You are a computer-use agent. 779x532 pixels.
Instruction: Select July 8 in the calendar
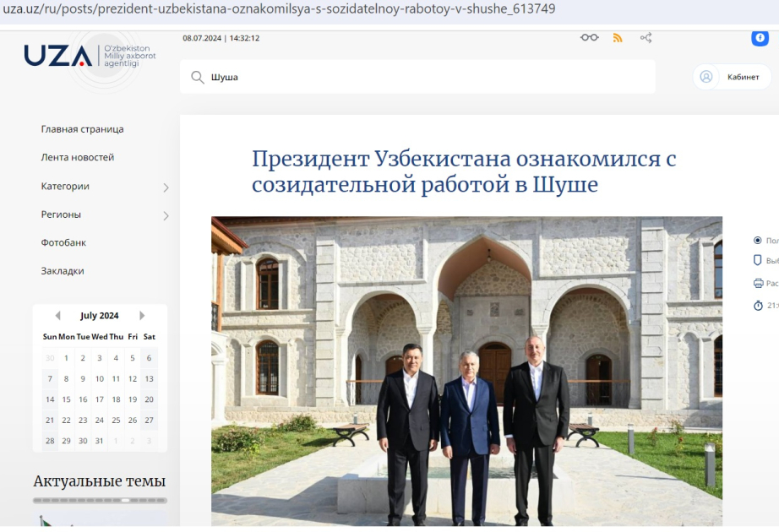coord(66,379)
